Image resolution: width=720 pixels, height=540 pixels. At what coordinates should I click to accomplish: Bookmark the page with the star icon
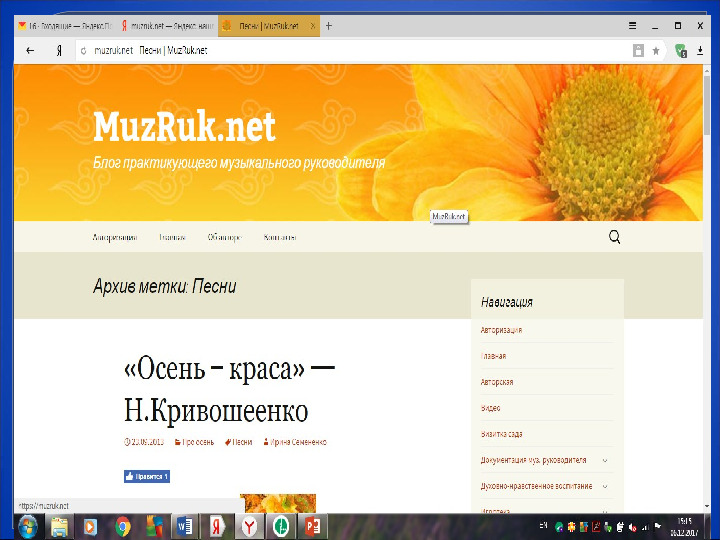pos(656,51)
